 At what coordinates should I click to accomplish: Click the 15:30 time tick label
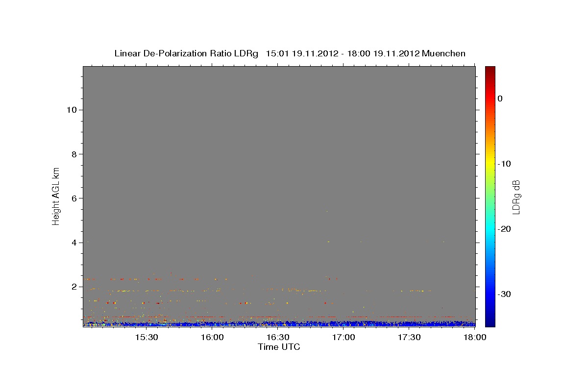pyautogui.click(x=146, y=338)
